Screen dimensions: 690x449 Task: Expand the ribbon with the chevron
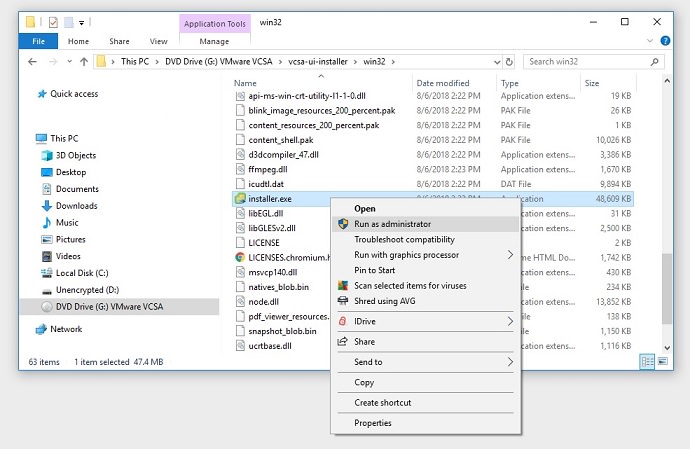click(x=650, y=41)
